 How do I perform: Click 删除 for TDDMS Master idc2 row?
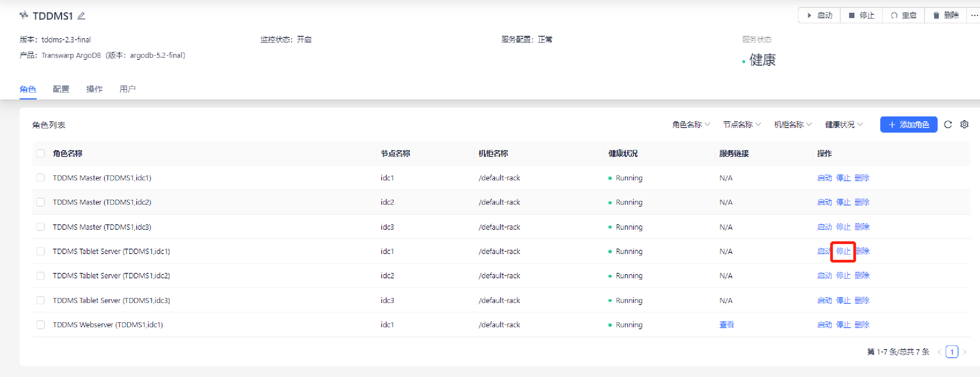click(x=862, y=202)
